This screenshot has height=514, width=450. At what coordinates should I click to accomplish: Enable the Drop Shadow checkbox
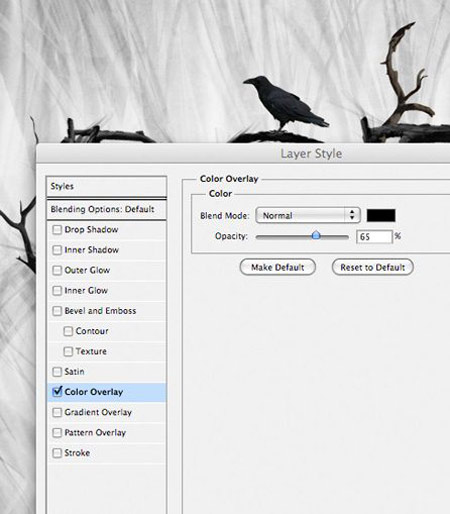click(x=57, y=230)
